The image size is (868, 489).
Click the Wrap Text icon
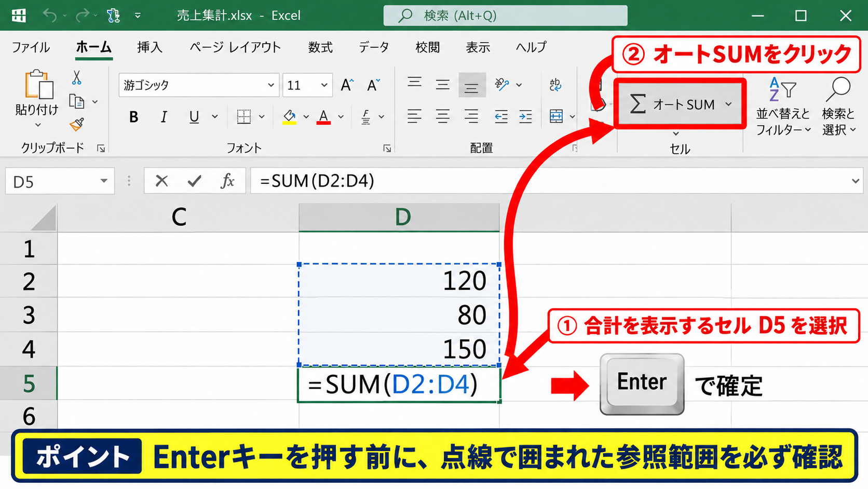point(555,85)
